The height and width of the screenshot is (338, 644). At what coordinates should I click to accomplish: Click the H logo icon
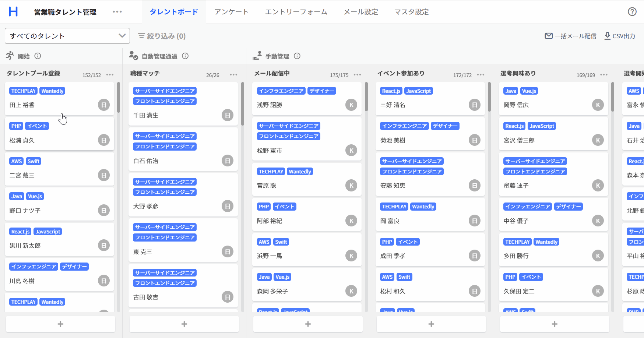[x=13, y=12]
